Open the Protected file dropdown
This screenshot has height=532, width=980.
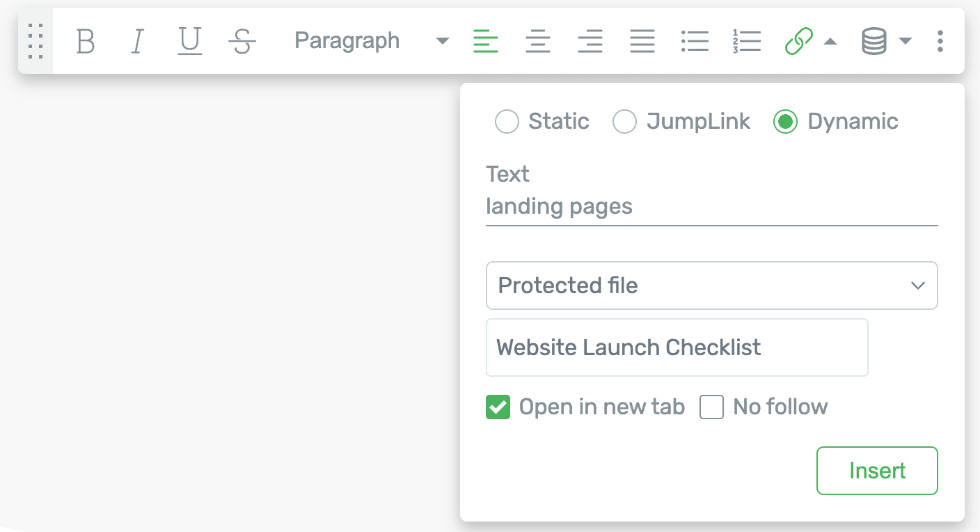(711, 285)
